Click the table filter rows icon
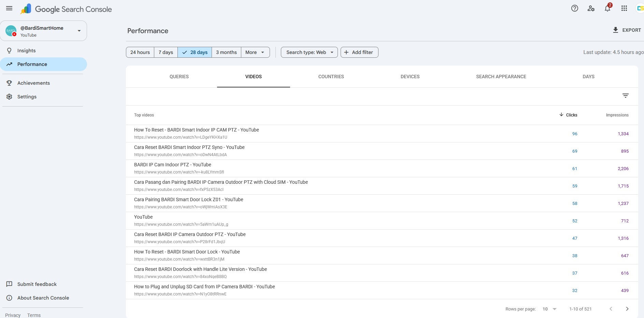 point(626,96)
